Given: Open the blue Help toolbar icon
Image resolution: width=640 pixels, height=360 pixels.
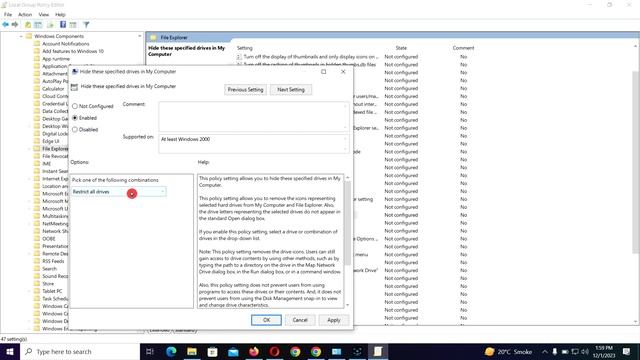Looking at the screenshot, I should tap(63, 24).
